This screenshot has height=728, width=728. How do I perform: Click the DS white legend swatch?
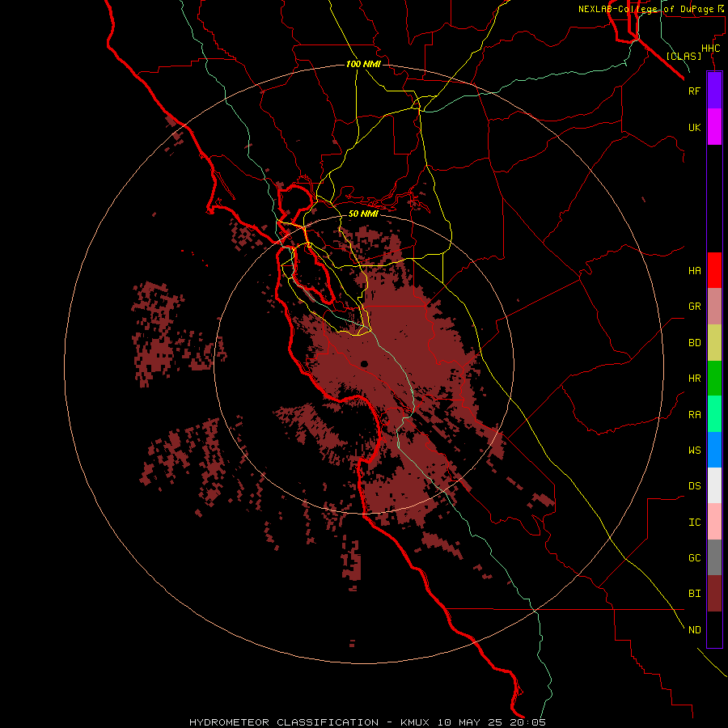(x=714, y=485)
